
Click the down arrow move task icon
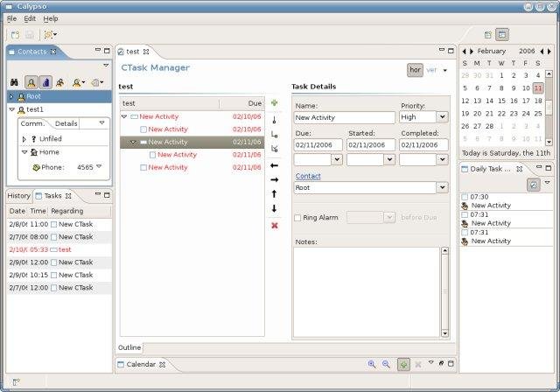[x=274, y=208]
